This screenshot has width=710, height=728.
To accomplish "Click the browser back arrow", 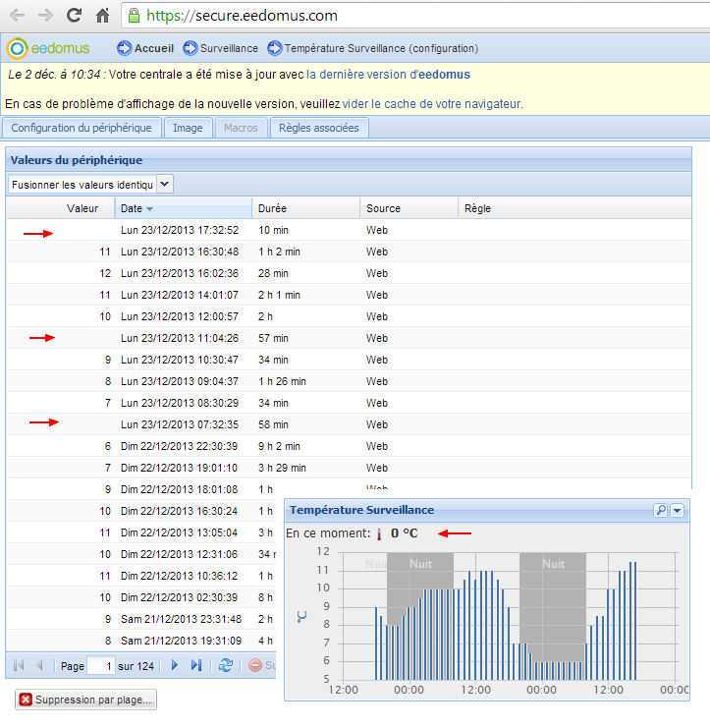I will click(x=17, y=16).
